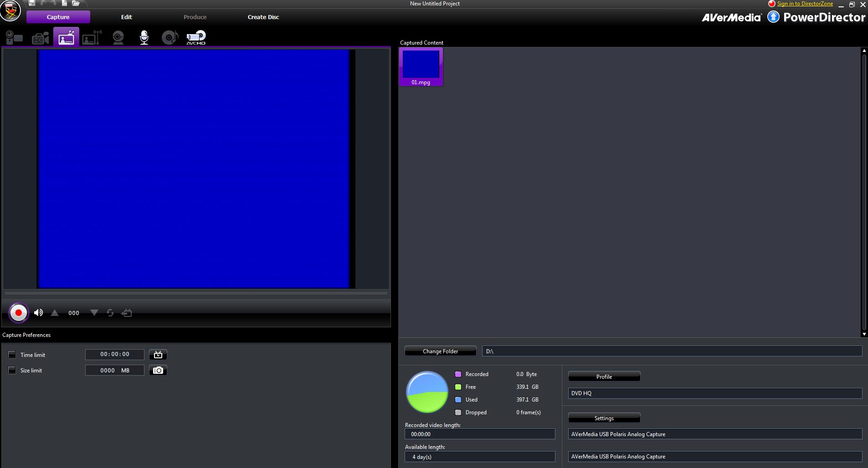Open the PowerDirector director-chair logo menu
This screenshot has width=868, height=468.
[x=10, y=10]
